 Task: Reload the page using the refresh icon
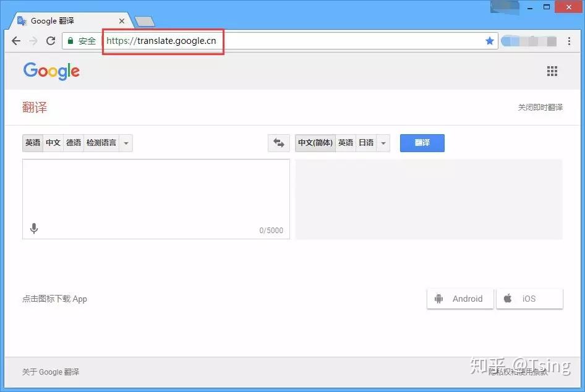pyautogui.click(x=51, y=41)
